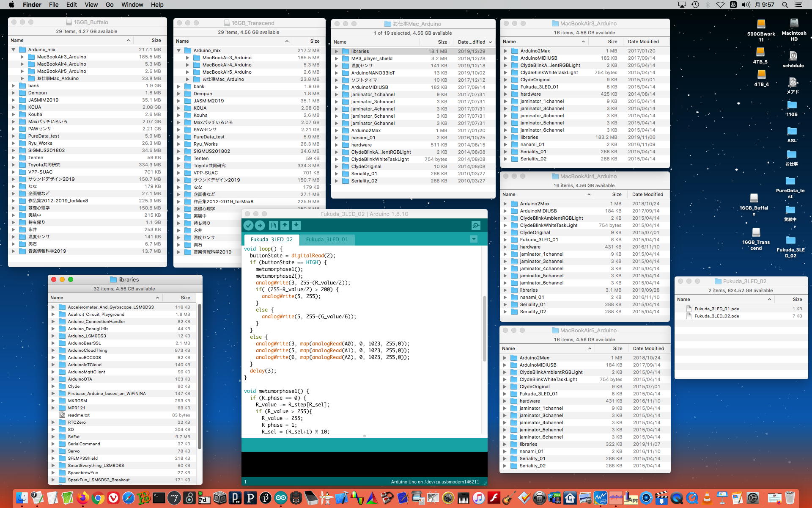Open the Go menu in menu bar
The width and height of the screenshot is (812, 508).
pyautogui.click(x=110, y=5)
